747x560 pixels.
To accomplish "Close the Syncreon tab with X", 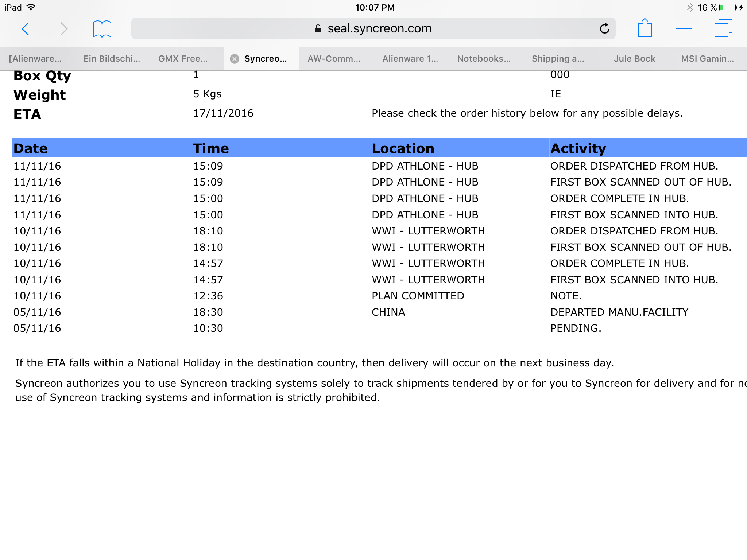I will click(235, 59).
